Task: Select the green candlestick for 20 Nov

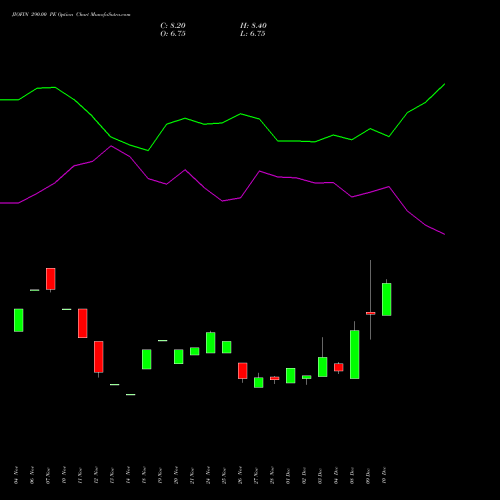Action: click(x=179, y=356)
